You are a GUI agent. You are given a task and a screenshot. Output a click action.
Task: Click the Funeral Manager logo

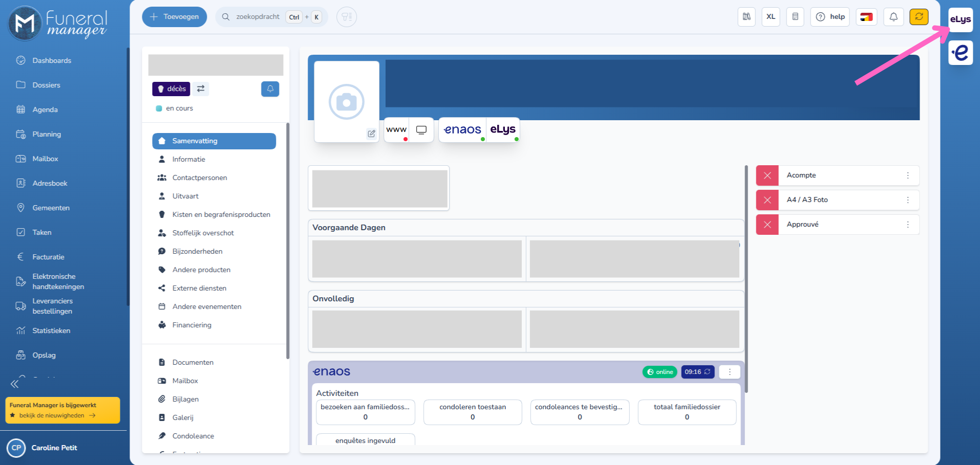click(57, 24)
